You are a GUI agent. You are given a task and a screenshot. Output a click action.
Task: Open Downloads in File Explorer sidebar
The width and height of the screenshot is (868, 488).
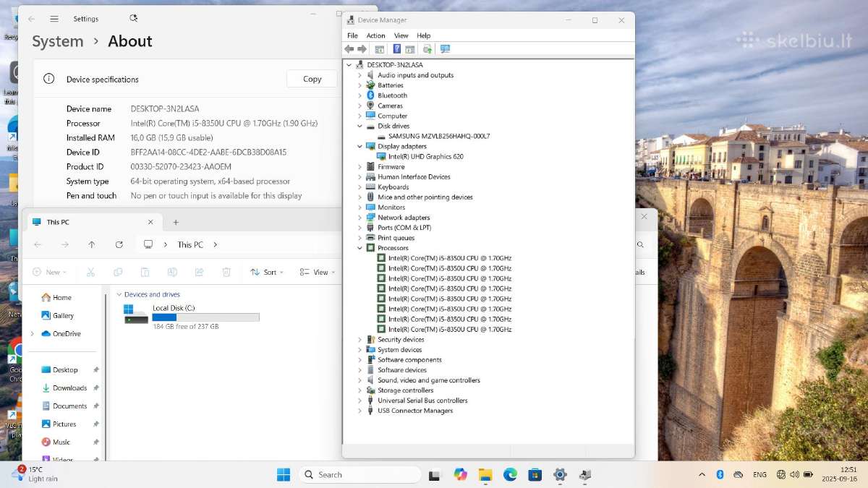[64, 388]
